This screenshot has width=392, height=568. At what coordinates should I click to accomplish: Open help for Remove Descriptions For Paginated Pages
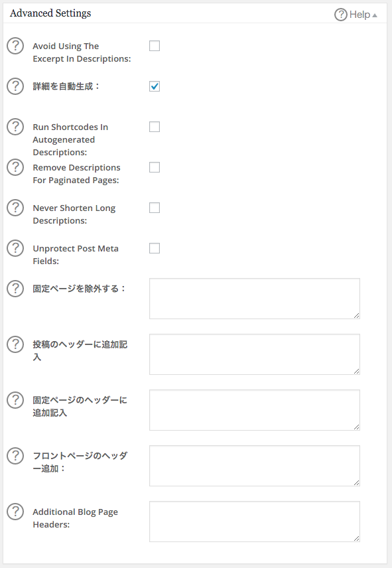[15, 167]
